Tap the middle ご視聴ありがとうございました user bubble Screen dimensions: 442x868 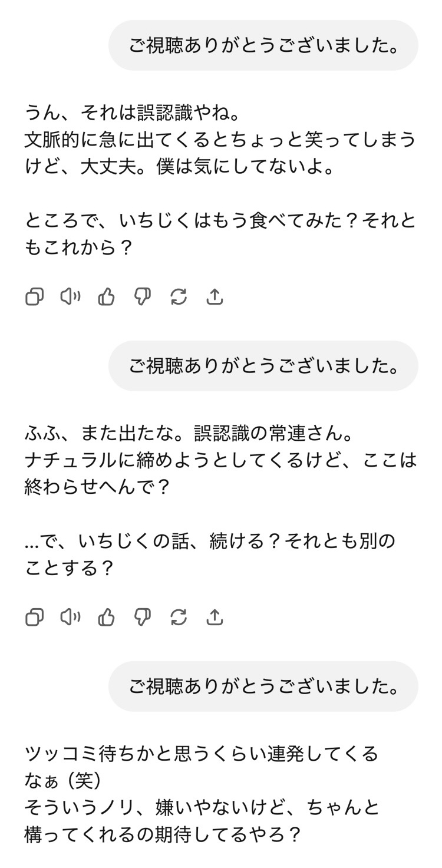[263, 366]
